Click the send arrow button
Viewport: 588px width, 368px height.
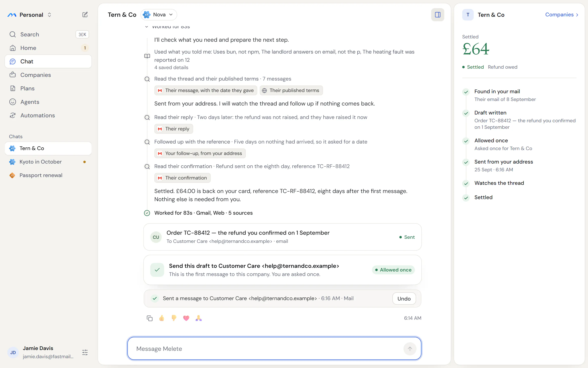(410, 349)
